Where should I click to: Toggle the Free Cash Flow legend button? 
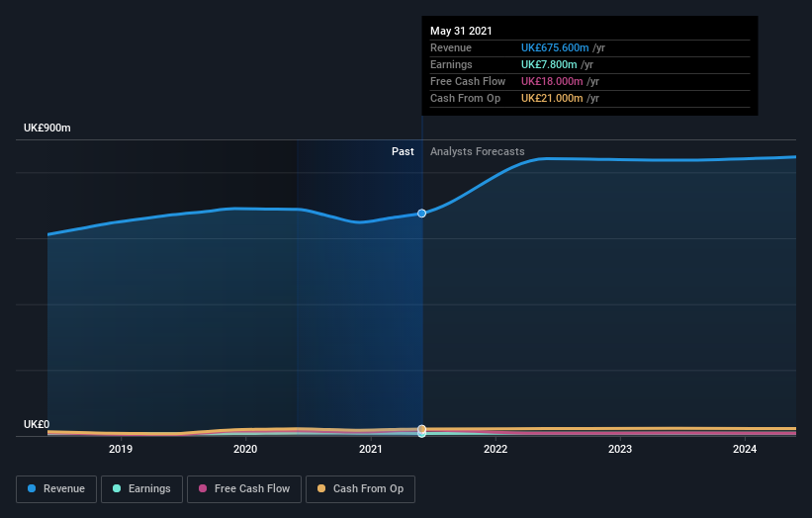(x=244, y=489)
